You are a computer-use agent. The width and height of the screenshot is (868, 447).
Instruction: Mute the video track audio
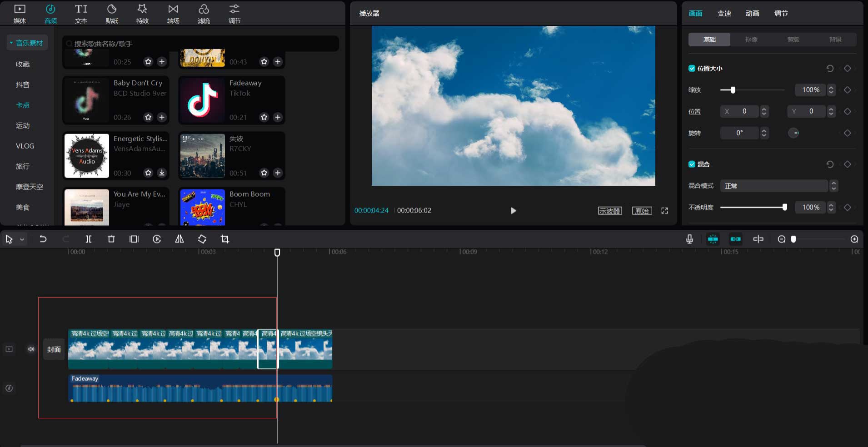coord(31,349)
